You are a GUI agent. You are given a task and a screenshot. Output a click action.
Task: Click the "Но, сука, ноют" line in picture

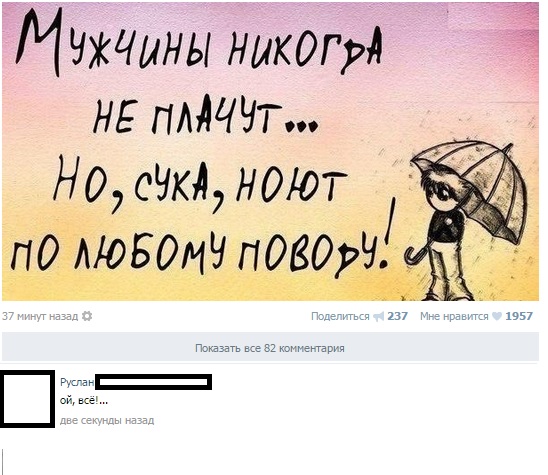200,185
